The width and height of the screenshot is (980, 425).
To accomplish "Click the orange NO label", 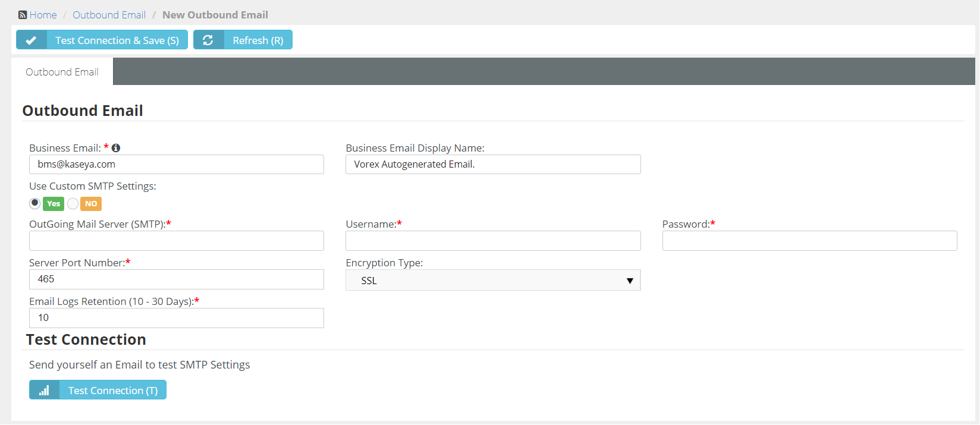I will click(91, 204).
